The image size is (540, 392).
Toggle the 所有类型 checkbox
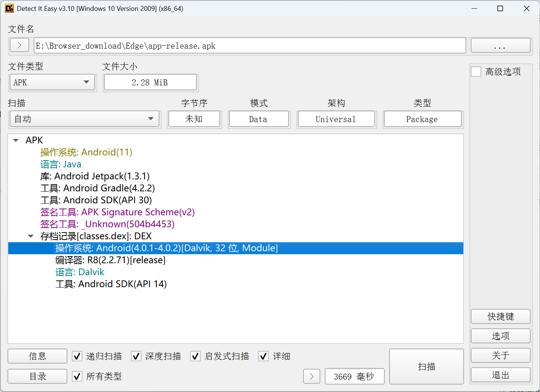(77, 376)
